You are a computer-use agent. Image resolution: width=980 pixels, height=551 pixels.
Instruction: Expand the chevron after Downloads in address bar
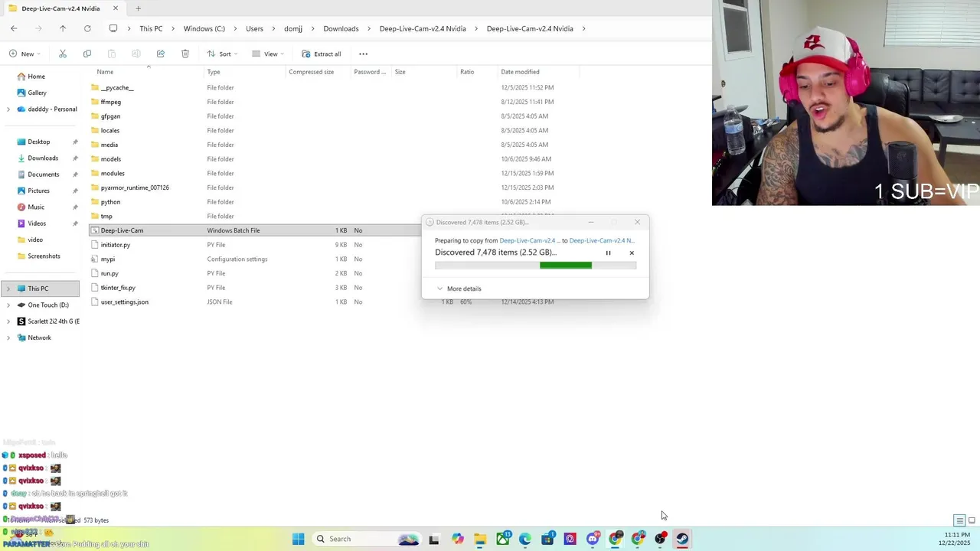point(369,28)
